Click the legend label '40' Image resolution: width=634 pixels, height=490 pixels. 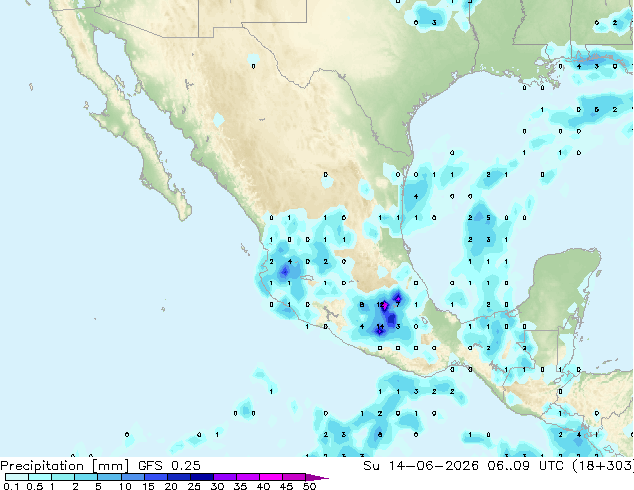tap(263, 486)
